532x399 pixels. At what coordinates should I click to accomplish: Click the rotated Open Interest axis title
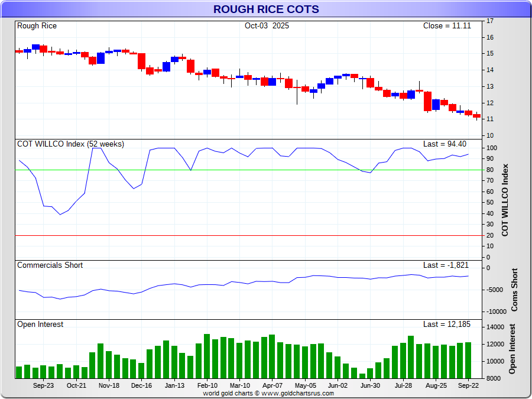click(x=512, y=349)
